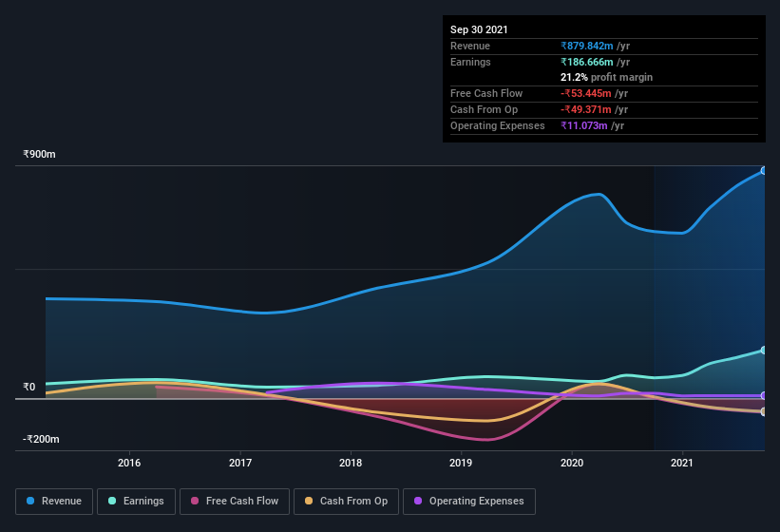The image size is (780, 532).
Task: Click the blue Revenue legend dot
Action: pos(30,501)
